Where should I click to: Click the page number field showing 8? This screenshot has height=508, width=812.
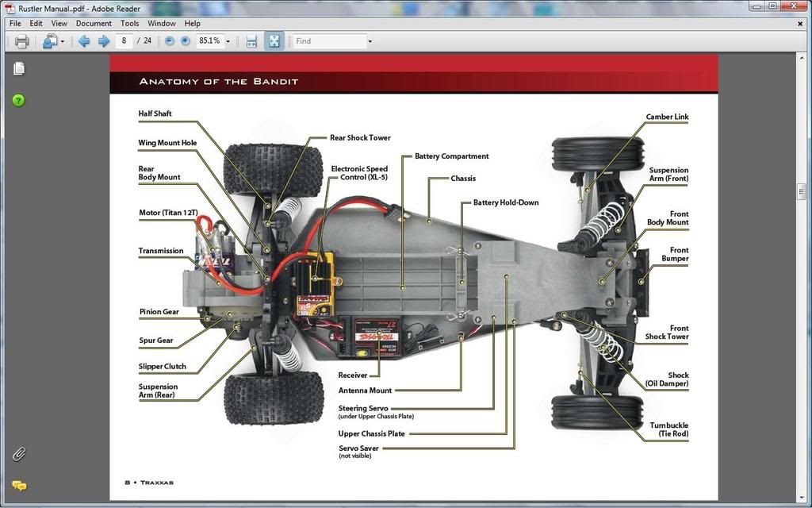(x=124, y=40)
